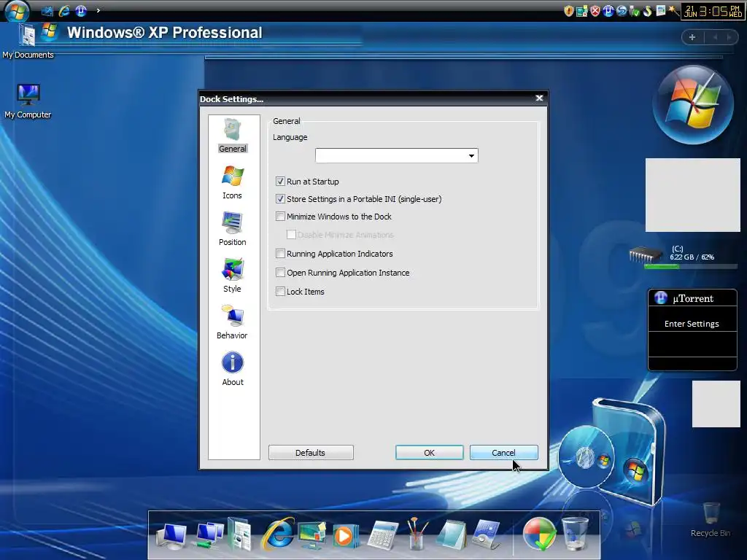The image size is (747, 560).
Task: Click the Safely Remove Hardware tray icon
Action: [635, 11]
